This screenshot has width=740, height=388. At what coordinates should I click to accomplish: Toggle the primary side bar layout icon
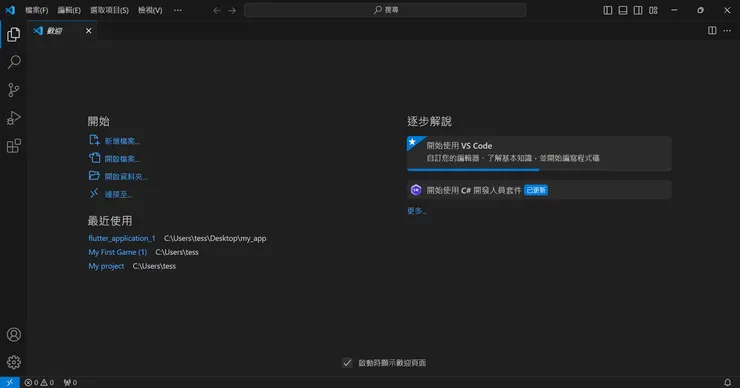tap(608, 10)
